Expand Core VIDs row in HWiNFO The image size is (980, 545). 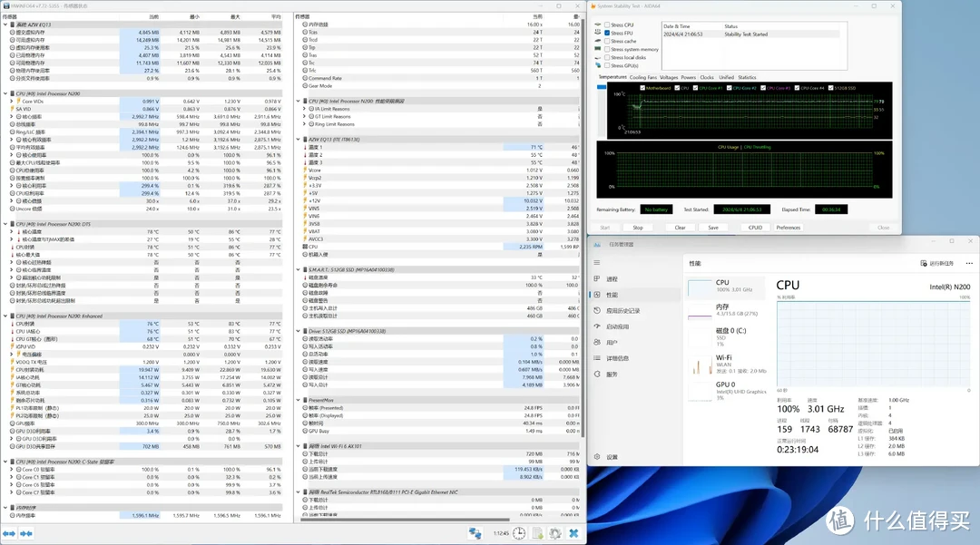[11, 102]
